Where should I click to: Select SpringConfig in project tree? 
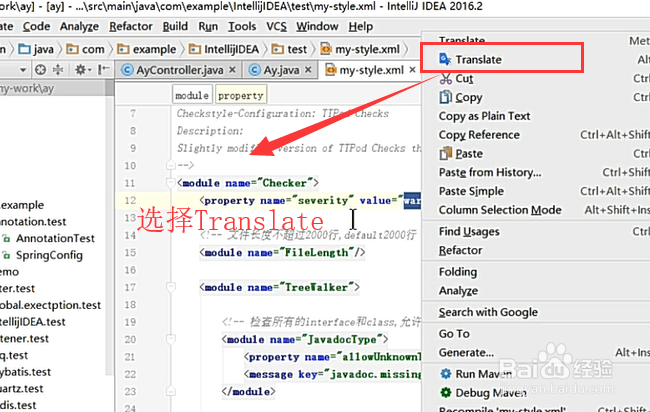[49, 256]
